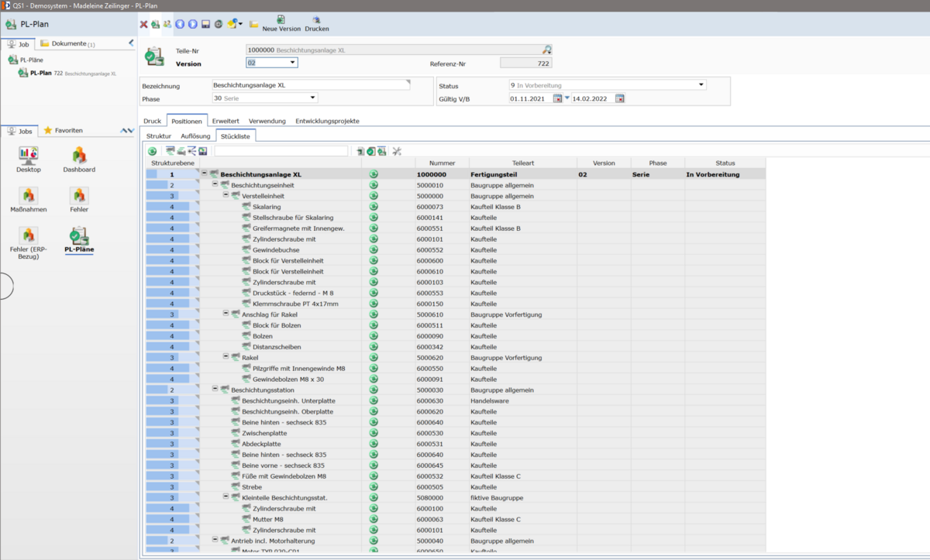Switch to the Druck tab
This screenshot has width=930, height=560.
(x=153, y=121)
